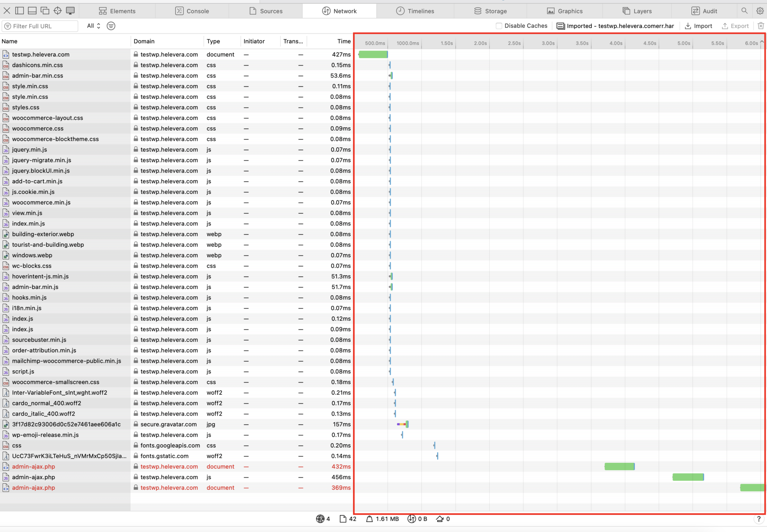Open the Elements tab sidebar icon
Viewport: 767px width, 532px height.
(x=102, y=11)
